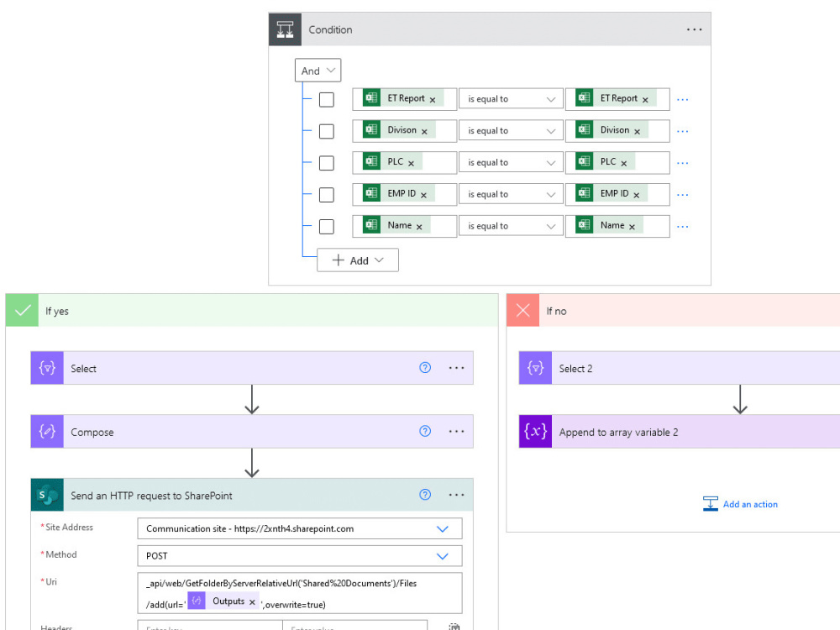Check the ET Report condition row checkbox
The height and width of the screenshot is (630, 840).
326,100
